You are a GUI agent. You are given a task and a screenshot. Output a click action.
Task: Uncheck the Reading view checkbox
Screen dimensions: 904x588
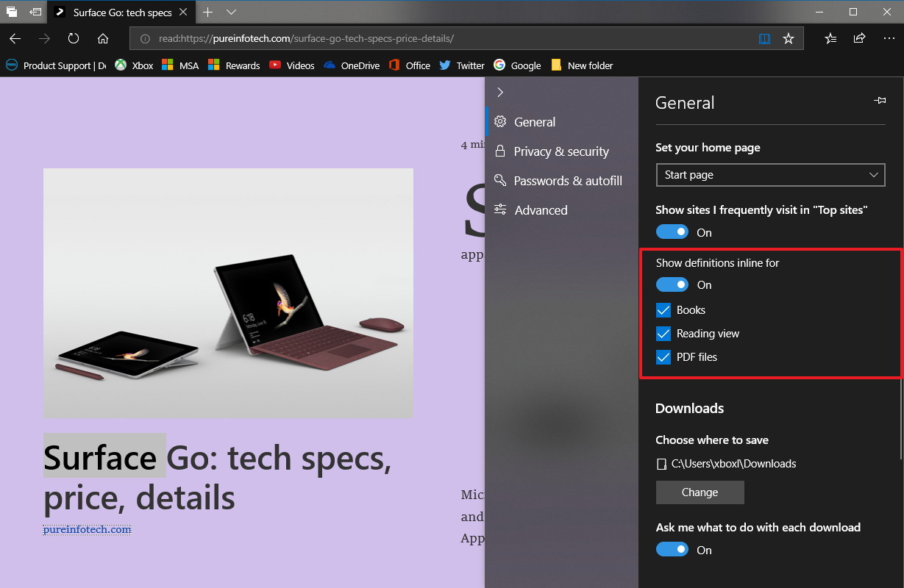[663, 334]
